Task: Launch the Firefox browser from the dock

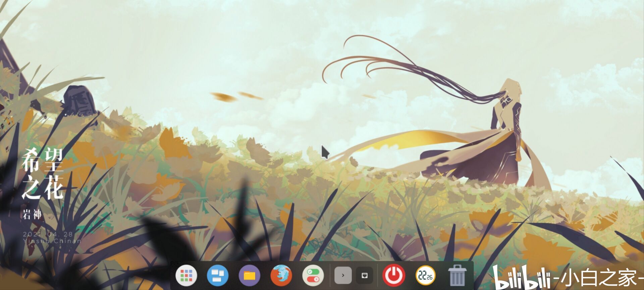Action: pos(281,276)
